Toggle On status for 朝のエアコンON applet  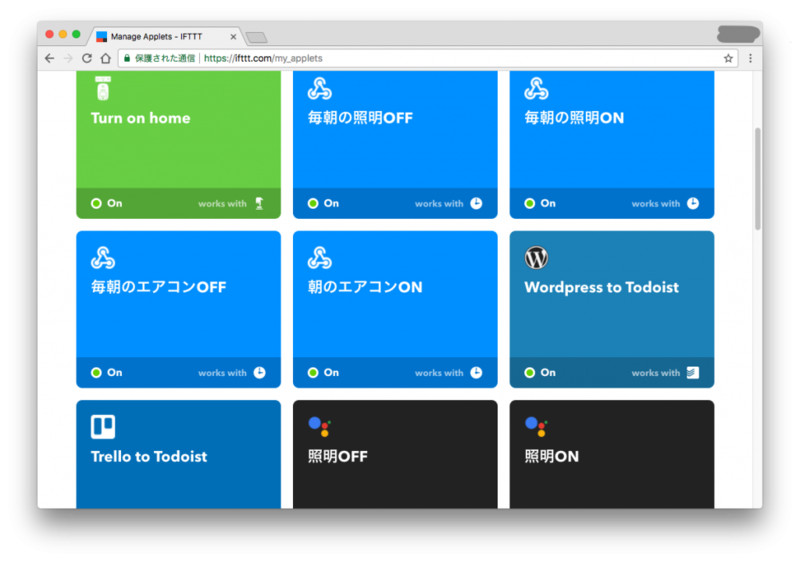(x=323, y=373)
